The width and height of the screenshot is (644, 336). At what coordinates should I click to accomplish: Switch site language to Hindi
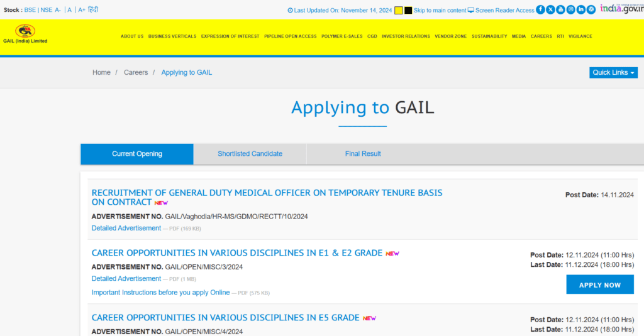pyautogui.click(x=93, y=10)
